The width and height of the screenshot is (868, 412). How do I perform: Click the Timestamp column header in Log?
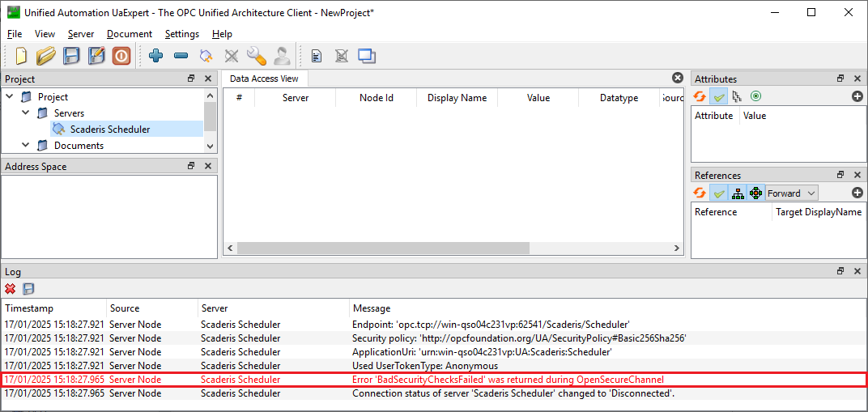click(29, 308)
